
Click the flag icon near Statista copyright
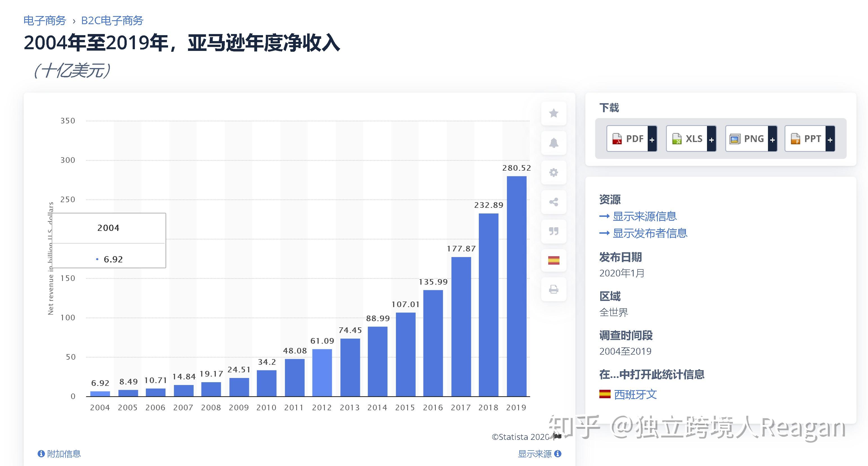[557, 437]
